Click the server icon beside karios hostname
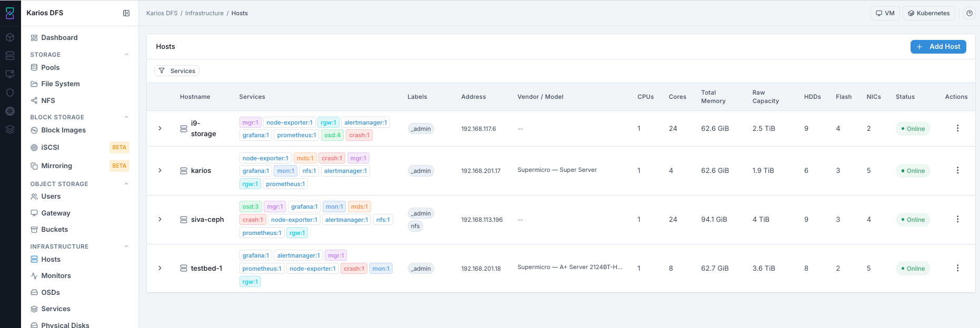 pos(184,171)
